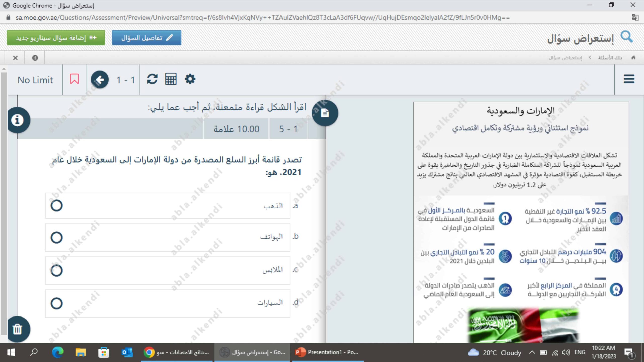Viewport: 644px width, 362px height.
Task: Click the refresh icon in toolbar
Action: point(152,79)
